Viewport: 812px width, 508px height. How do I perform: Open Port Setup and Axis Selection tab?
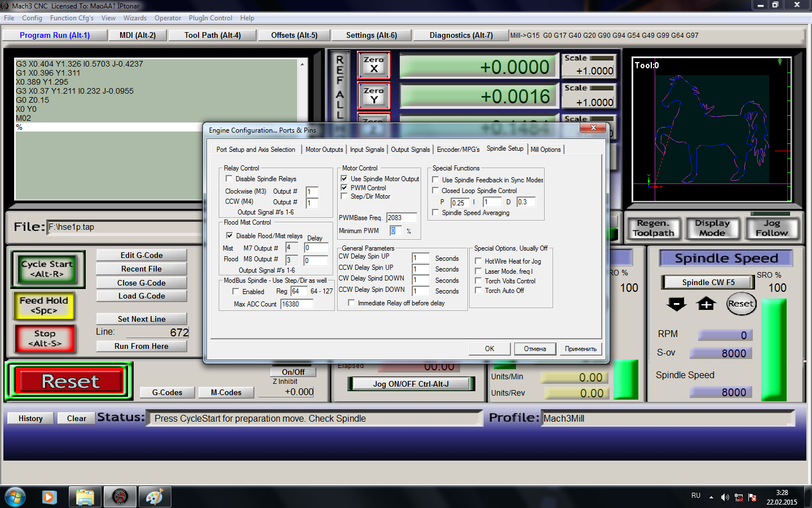[x=255, y=150]
